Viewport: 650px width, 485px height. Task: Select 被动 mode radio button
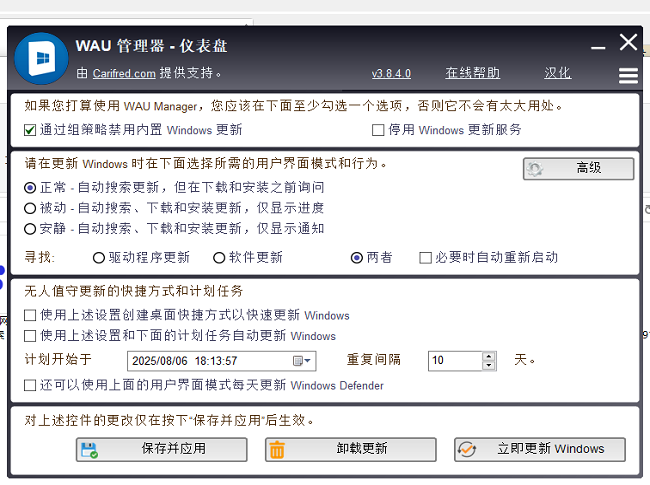click(x=30, y=208)
